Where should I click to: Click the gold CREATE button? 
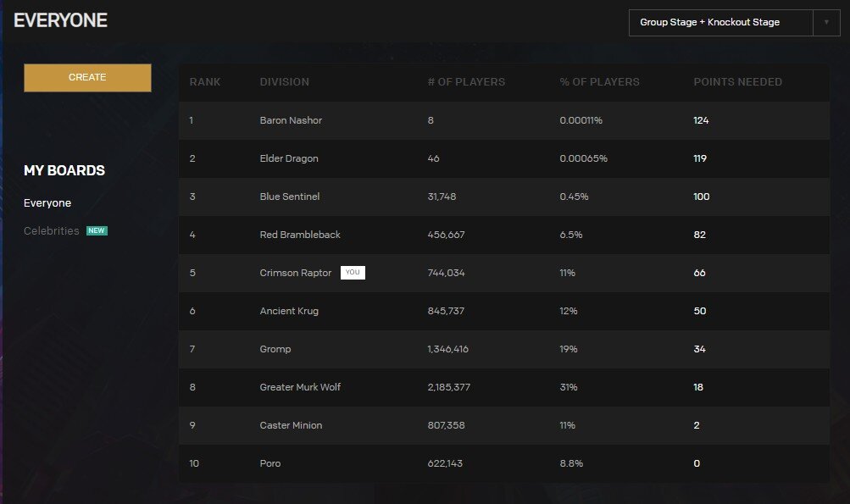point(87,77)
